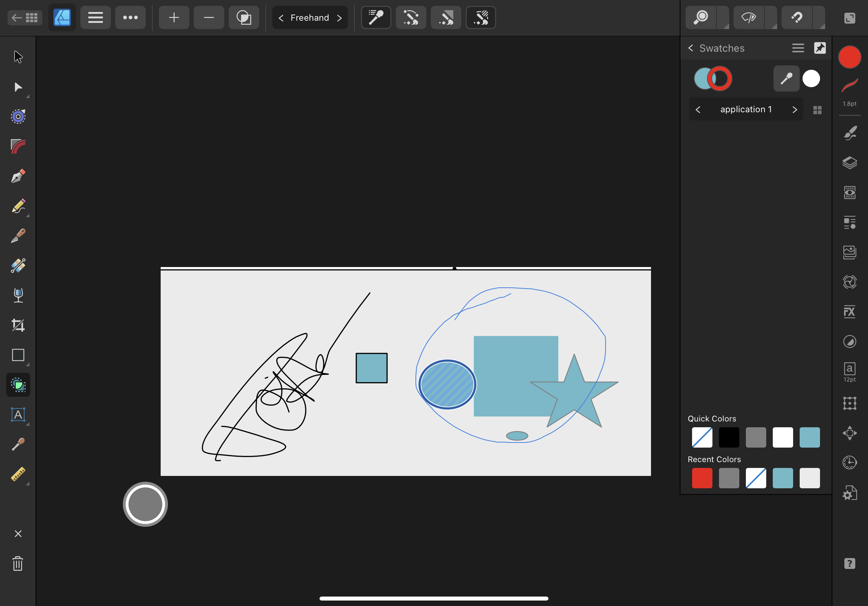Open the Layers studio panel
868x606 pixels.
tap(850, 163)
